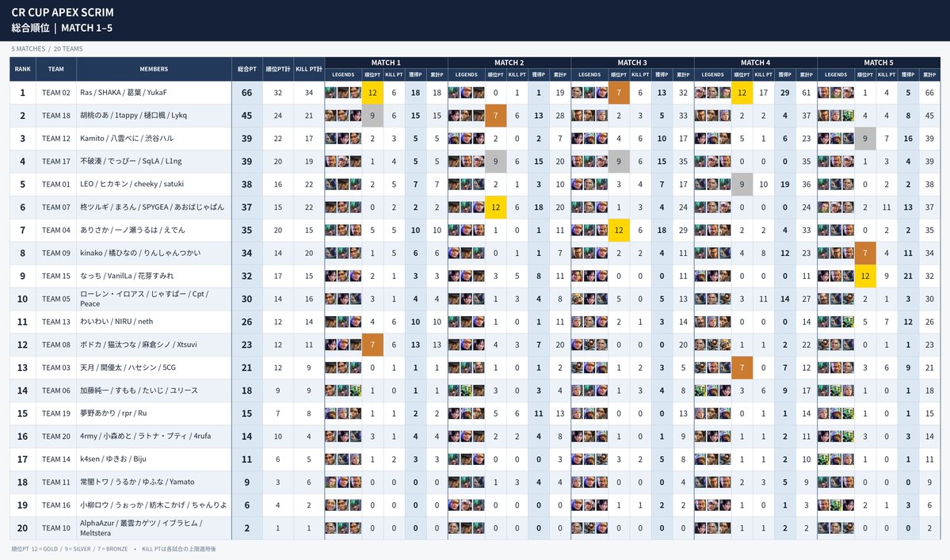Click TEAM 18's silver 9 cell in Match 1
The height and width of the screenshot is (560, 950).
coord(372,116)
